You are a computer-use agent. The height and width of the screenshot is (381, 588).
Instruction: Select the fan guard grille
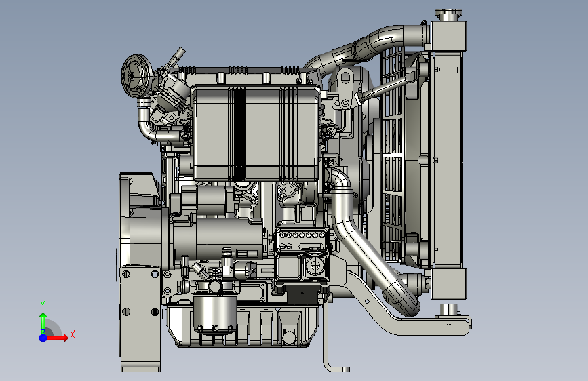(x=392, y=157)
